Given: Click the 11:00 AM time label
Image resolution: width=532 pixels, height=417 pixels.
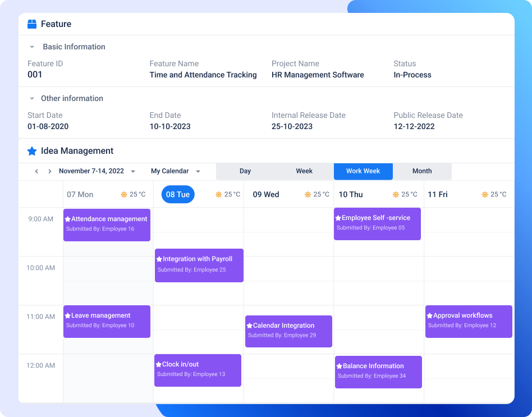Looking at the screenshot, I should tap(41, 317).
